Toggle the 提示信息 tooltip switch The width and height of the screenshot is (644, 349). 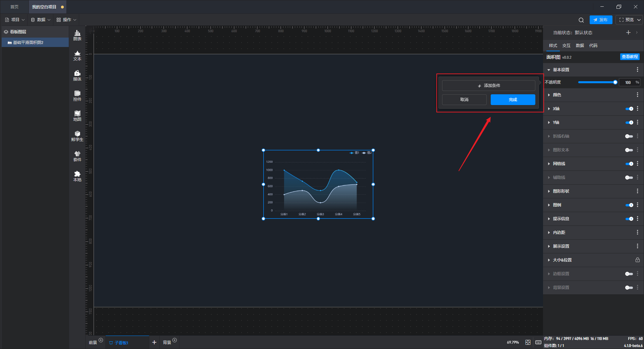[x=629, y=219]
